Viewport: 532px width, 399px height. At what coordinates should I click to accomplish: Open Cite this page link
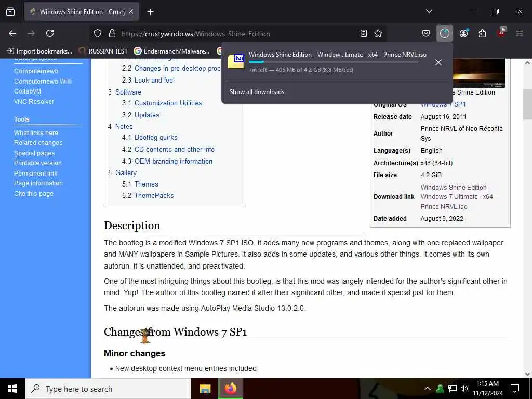pyautogui.click(x=34, y=194)
